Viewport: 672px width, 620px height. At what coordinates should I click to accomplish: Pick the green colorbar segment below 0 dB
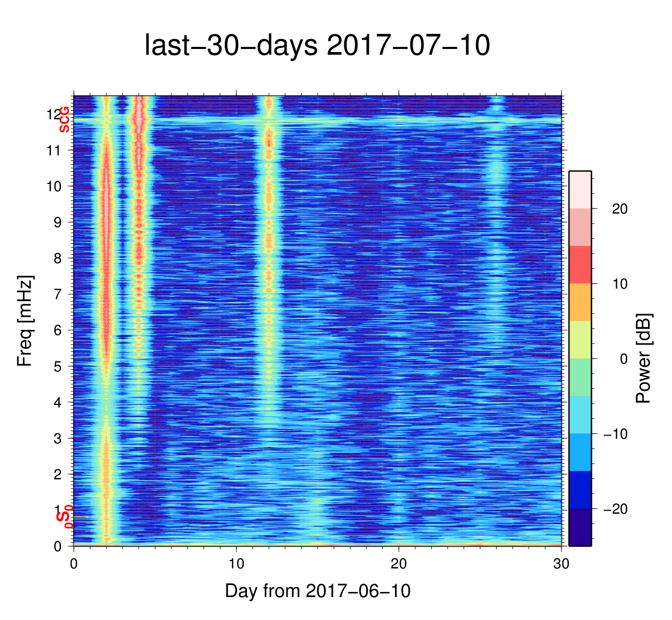pyautogui.click(x=579, y=377)
